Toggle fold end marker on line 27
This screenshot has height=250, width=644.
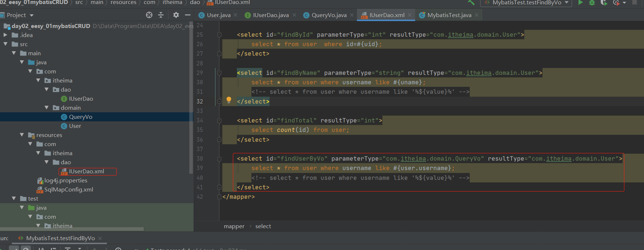(x=219, y=53)
